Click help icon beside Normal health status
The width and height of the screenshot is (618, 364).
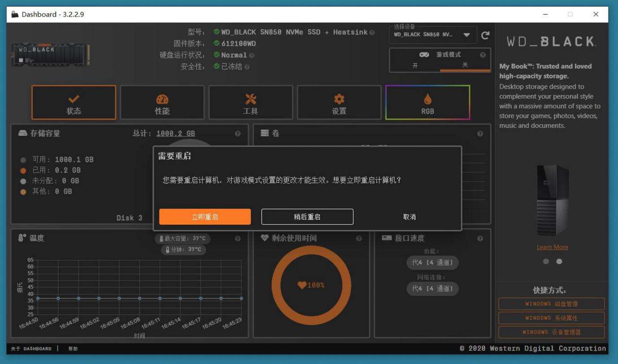pos(251,56)
